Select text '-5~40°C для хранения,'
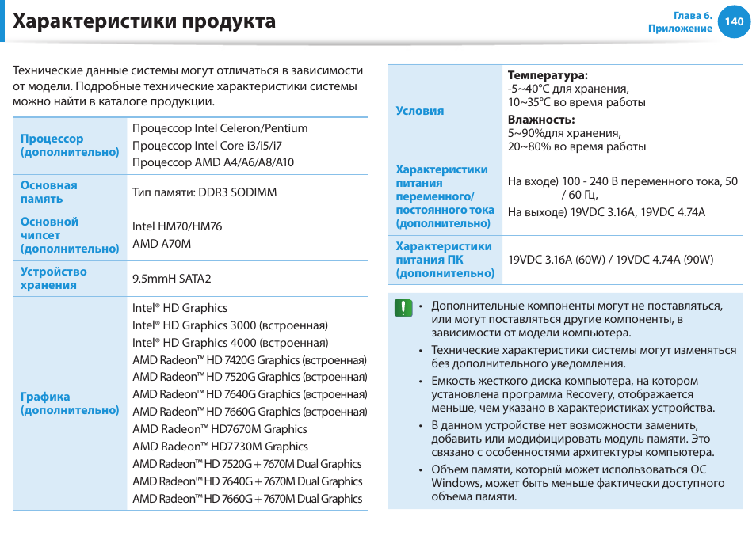 (x=568, y=89)
